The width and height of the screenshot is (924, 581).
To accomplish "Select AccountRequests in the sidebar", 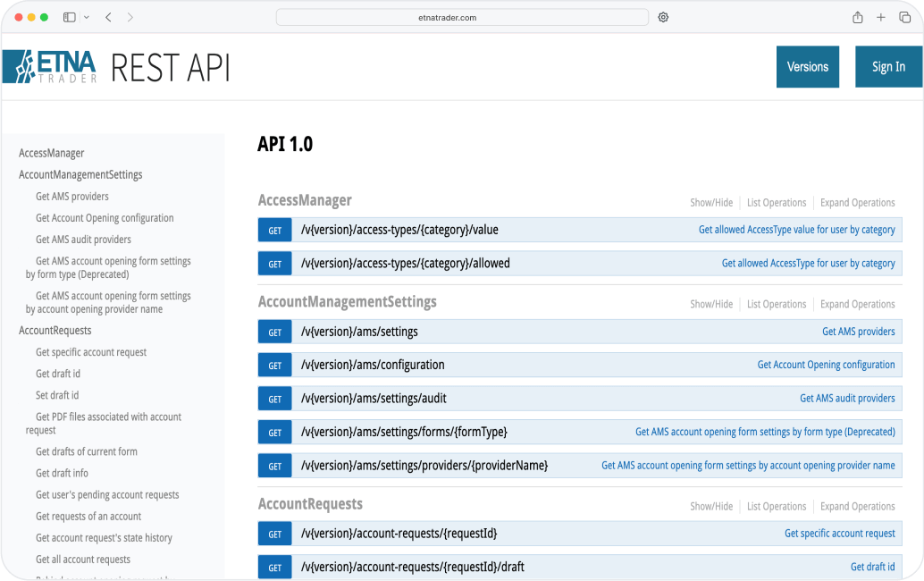I will 55,331.
